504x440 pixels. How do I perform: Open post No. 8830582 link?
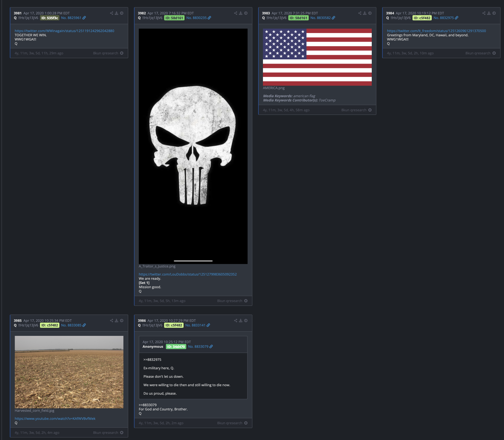pos(321,18)
